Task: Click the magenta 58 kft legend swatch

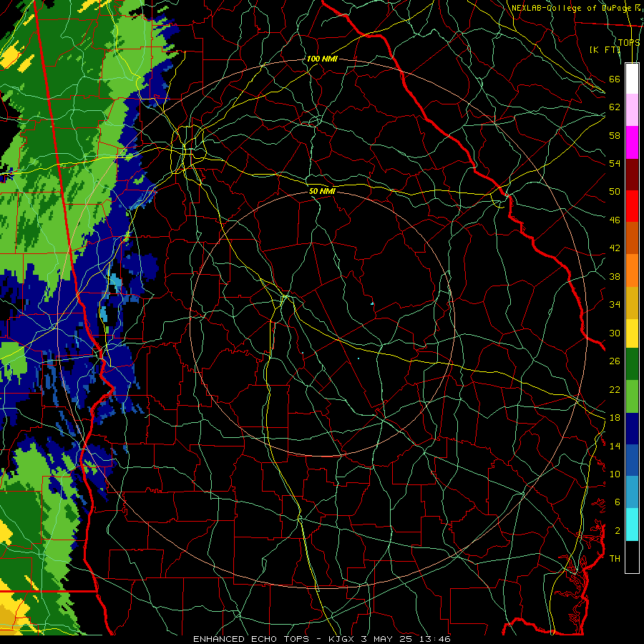Action: tap(632, 142)
